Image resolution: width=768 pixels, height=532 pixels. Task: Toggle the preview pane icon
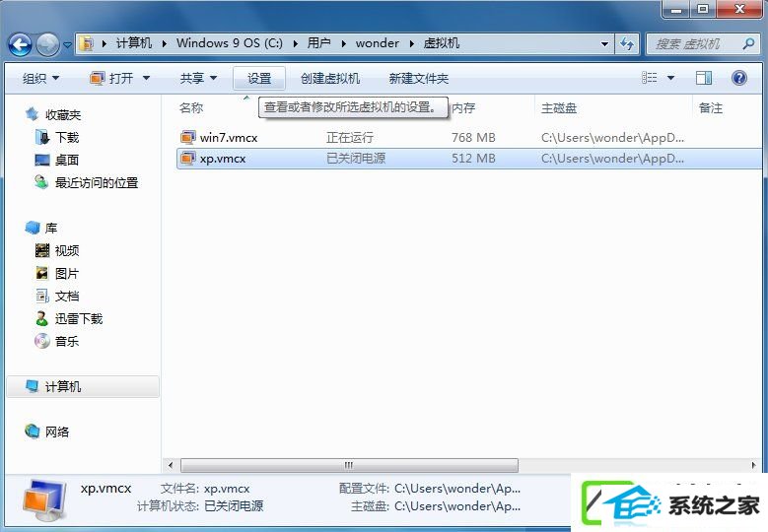tap(704, 78)
